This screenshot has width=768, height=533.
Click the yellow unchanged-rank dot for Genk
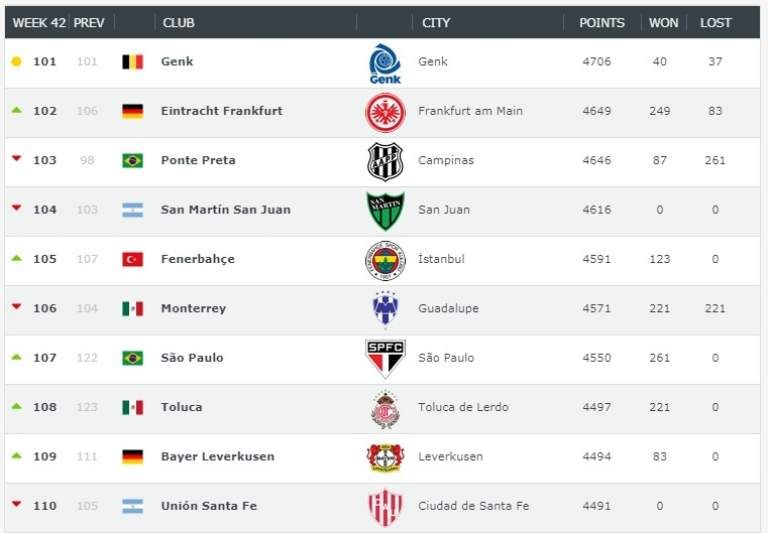[x=16, y=62]
